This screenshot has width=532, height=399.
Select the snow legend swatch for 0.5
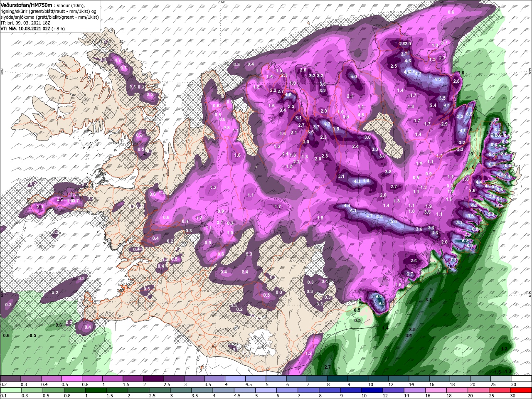click(x=71, y=379)
